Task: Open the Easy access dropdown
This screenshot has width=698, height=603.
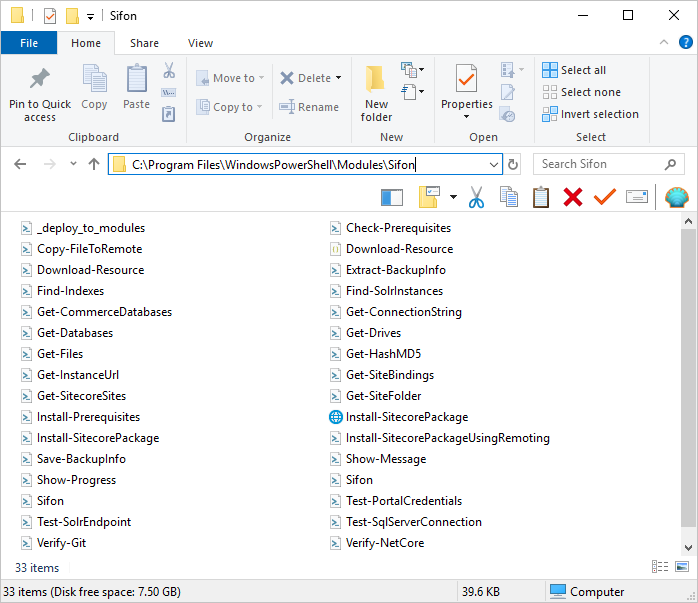Action: (413, 92)
